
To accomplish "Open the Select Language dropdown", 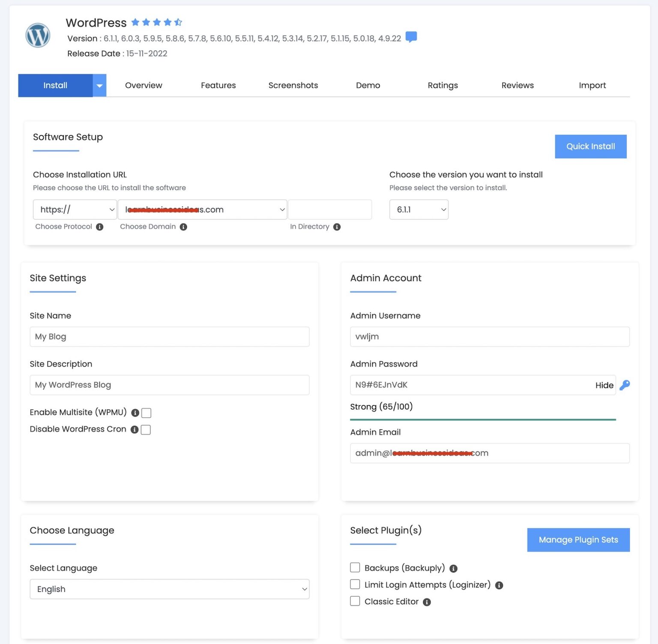I will [169, 589].
